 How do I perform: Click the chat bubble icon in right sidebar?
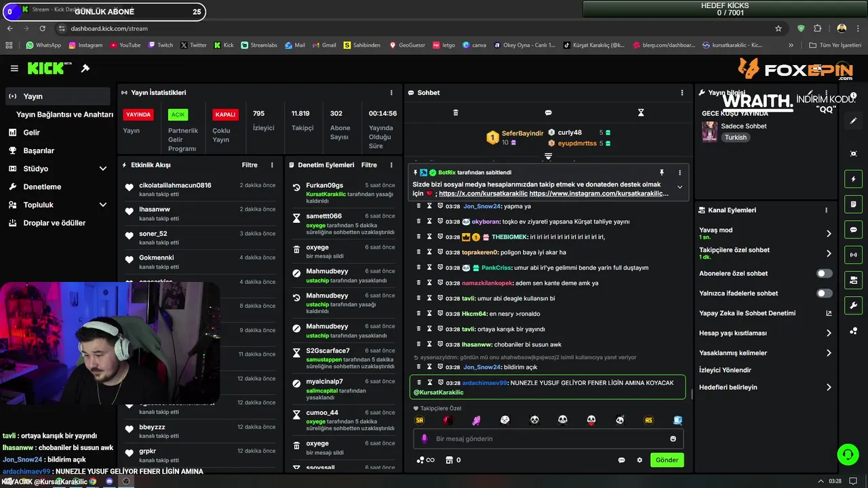[x=853, y=229]
